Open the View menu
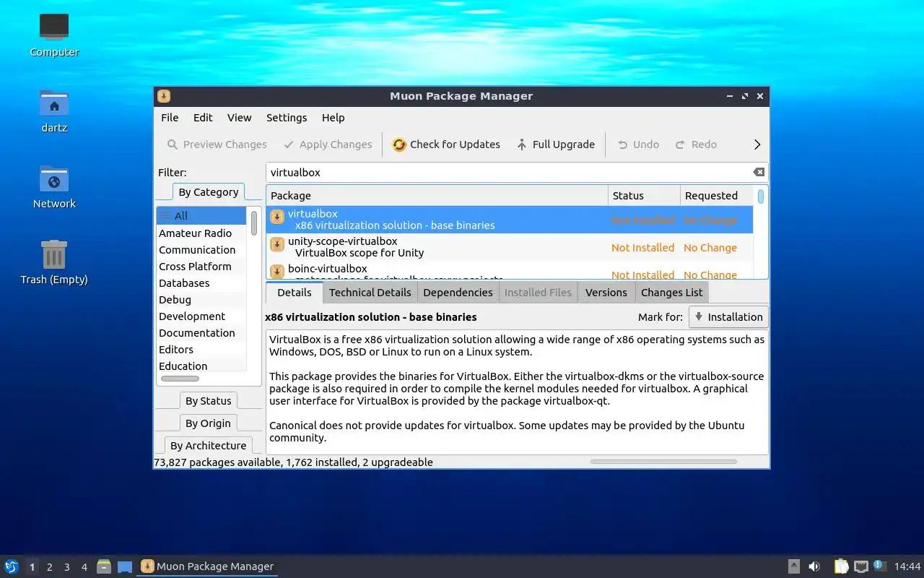 pos(240,118)
